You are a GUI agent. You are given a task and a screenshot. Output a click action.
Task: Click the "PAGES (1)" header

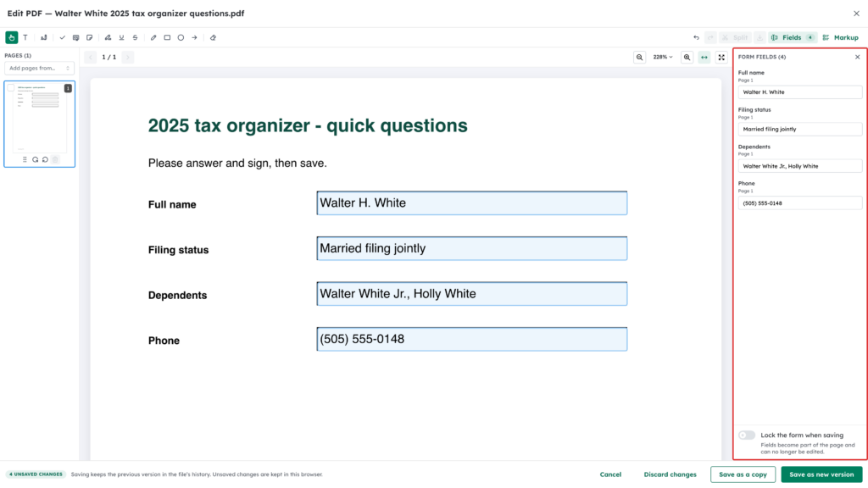click(x=18, y=55)
